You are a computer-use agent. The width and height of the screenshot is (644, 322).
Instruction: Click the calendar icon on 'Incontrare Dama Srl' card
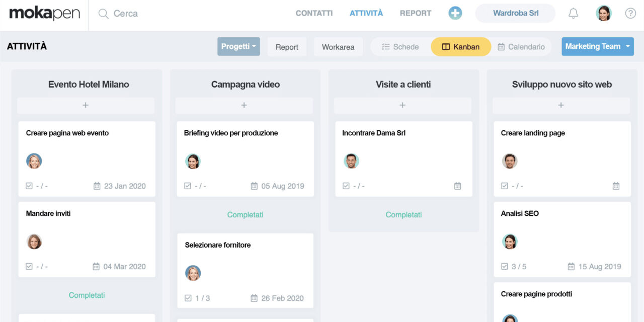457,186
